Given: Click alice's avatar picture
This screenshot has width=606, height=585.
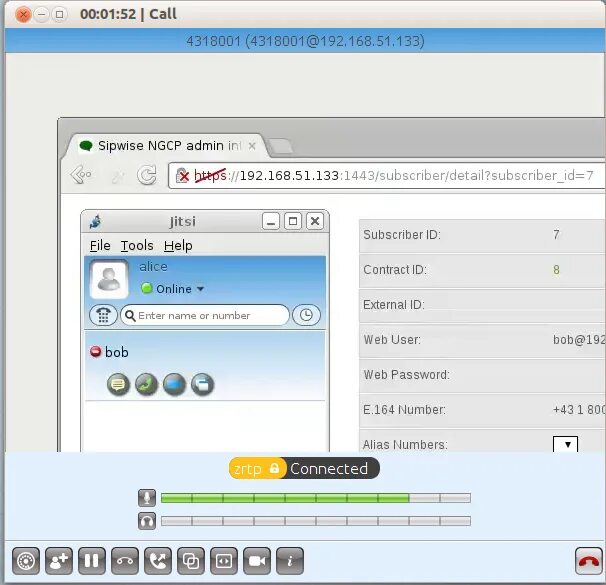Looking at the screenshot, I should tap(109, 279).
